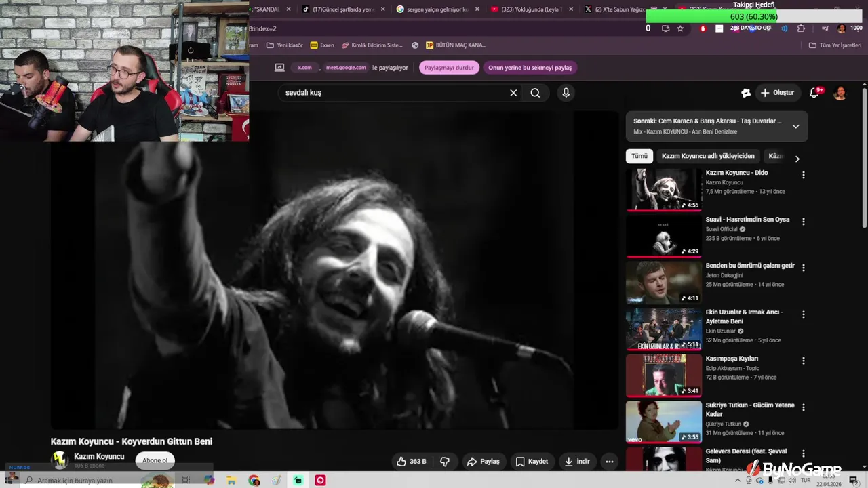Screen dimensions: 868x488
Task: Open 'Sukriye Tutkun - Gücüm Yetene Kadar' title
Action: coord(750,409)
